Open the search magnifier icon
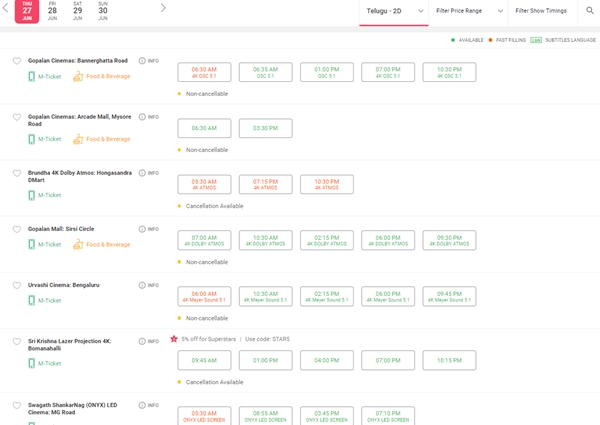The image size is (600, 425). (589, 11)
